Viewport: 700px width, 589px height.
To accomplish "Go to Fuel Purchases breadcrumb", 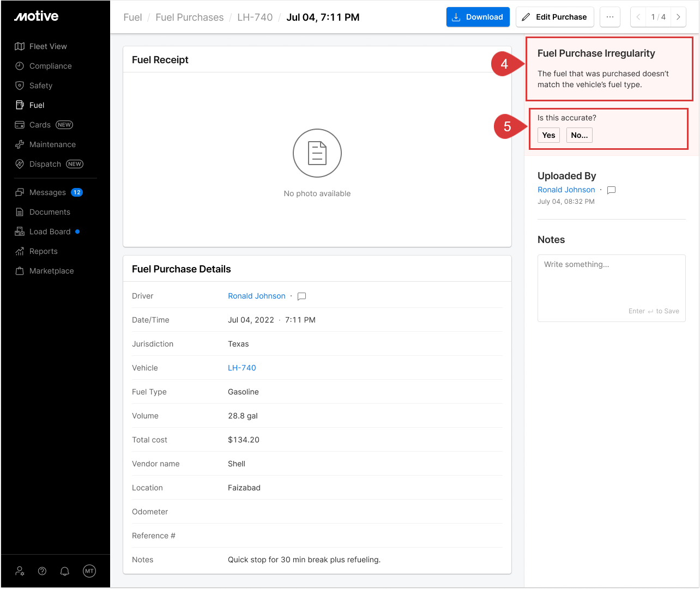I will (190, 17).
